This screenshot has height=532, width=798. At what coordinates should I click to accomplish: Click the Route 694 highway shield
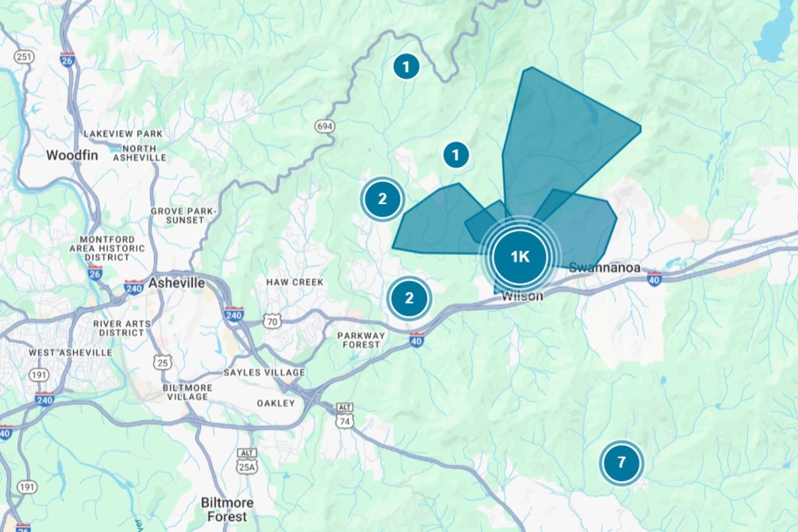(x=325, y=127)
